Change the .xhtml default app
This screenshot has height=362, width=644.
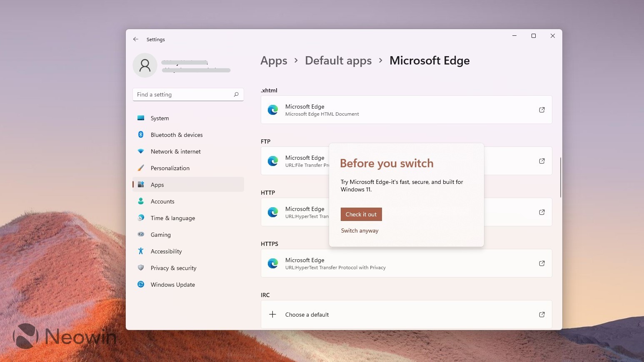coord(407,110)
